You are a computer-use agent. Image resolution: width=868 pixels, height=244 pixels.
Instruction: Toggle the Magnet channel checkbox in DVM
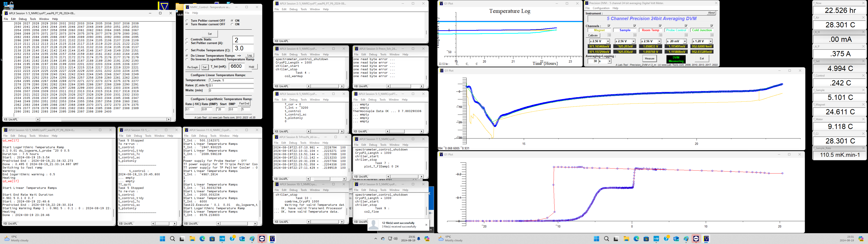click(609, 26)
